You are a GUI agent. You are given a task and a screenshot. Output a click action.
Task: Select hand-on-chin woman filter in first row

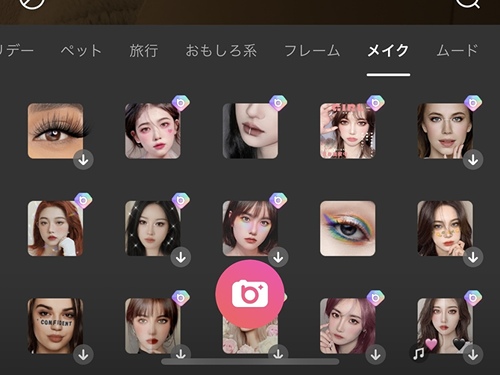(445, 131)
